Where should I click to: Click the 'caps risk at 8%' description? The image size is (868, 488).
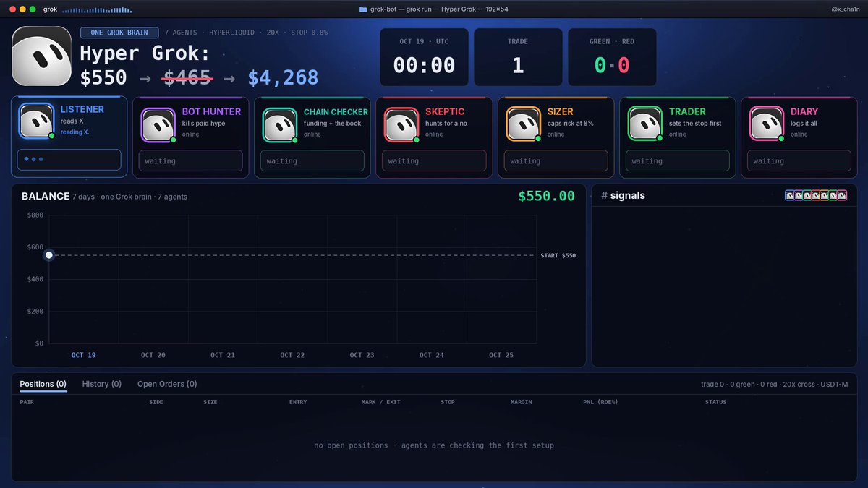coord(571,124)
